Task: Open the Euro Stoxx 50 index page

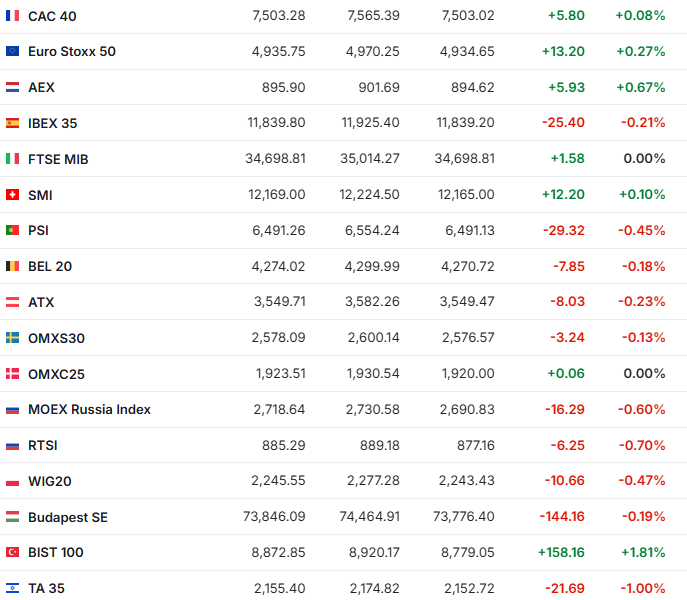Action: (72, 51)
